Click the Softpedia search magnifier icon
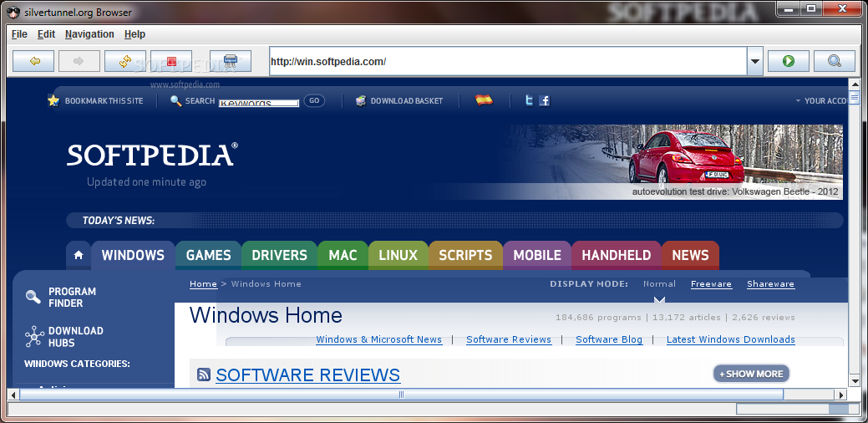This screenshot has width=868, height=423. pyautogui.click(x=176, y=101)
